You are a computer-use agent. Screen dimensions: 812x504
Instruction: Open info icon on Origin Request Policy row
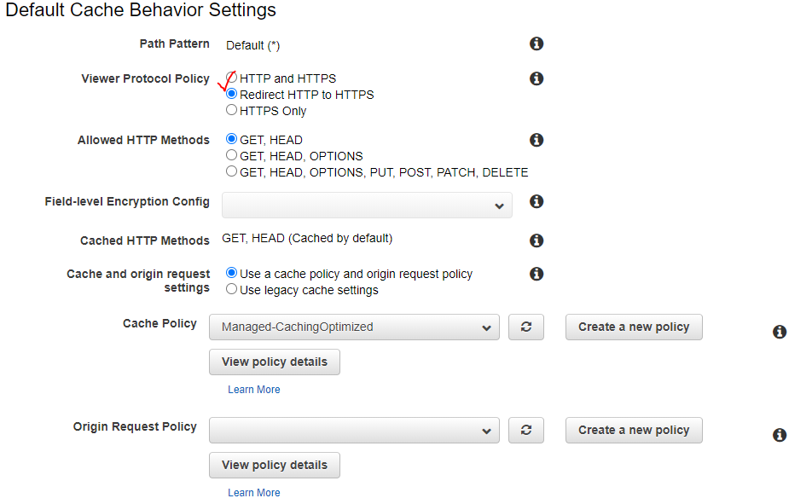(x=780, y=435)
